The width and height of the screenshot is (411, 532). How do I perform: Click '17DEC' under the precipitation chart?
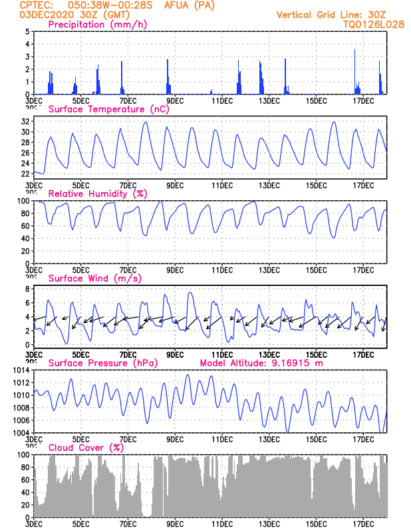[363, 101]
